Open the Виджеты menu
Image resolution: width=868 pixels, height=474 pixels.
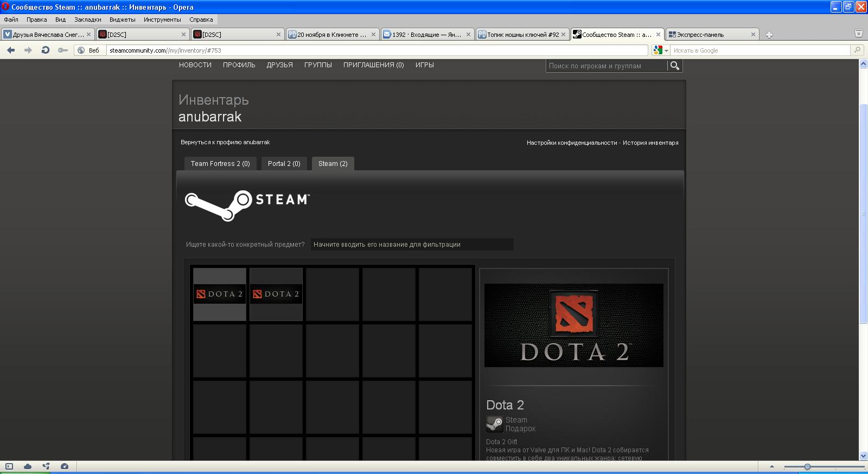click(122, 20)
